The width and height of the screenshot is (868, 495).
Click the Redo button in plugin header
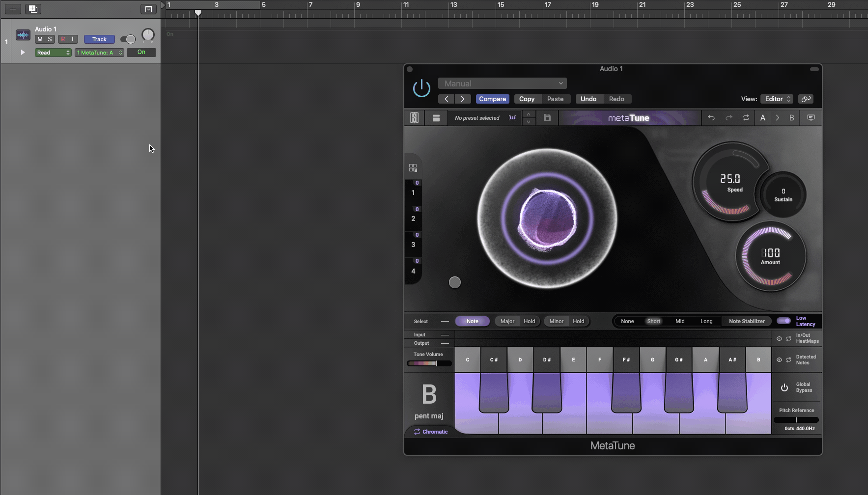click(616, 99)
